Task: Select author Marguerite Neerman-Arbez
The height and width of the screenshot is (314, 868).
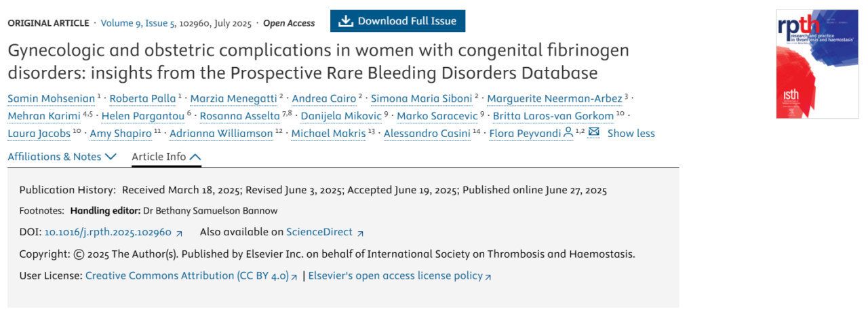Action: pos(554,99)
